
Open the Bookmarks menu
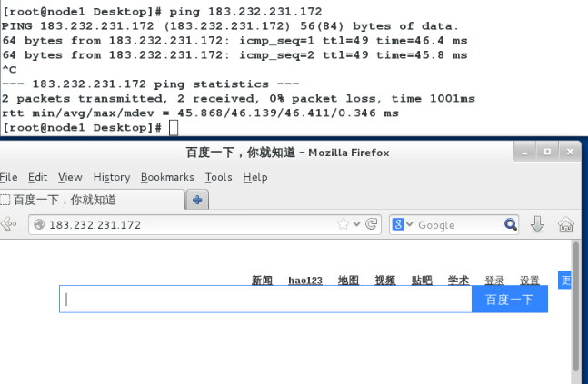click(167, 177)
